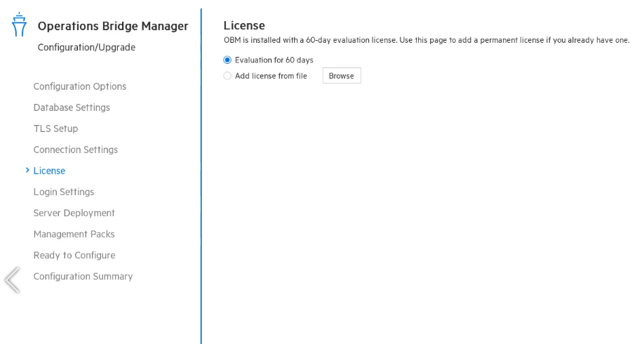Select License step in sidebar
Screen dimensions: 644x344
point(49,171)
